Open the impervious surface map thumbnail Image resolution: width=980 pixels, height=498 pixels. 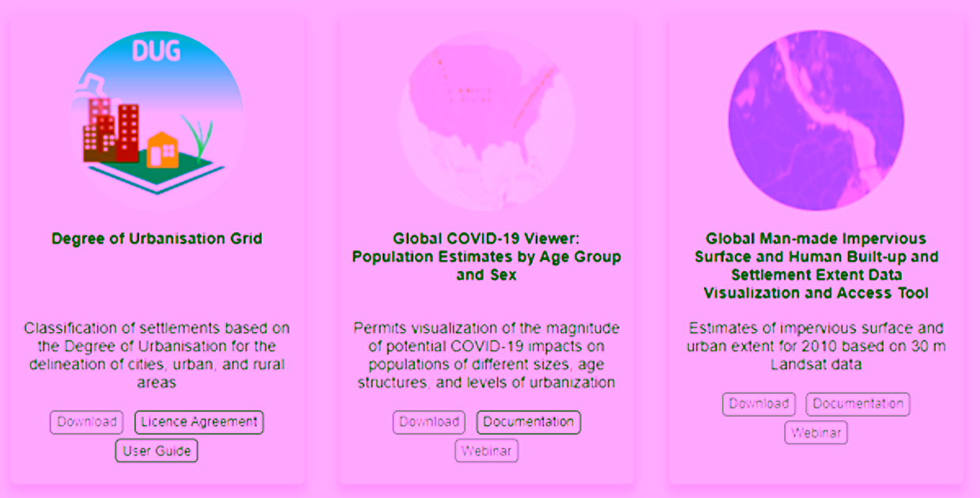pyautogui.click(x=816, y=120)
